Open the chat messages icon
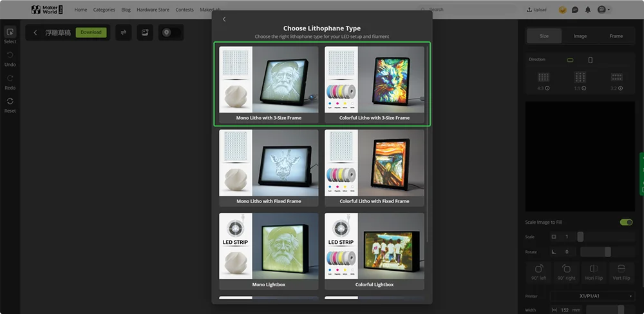The image size is (644, 314). pyautogui.click(x=575, y=10)
